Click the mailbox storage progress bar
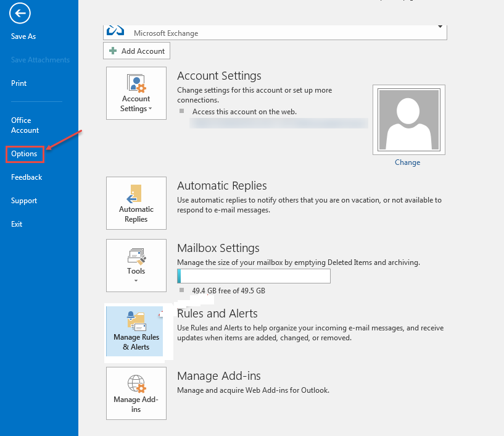Screen dimensions: 504x436 (x=253, y=275)
